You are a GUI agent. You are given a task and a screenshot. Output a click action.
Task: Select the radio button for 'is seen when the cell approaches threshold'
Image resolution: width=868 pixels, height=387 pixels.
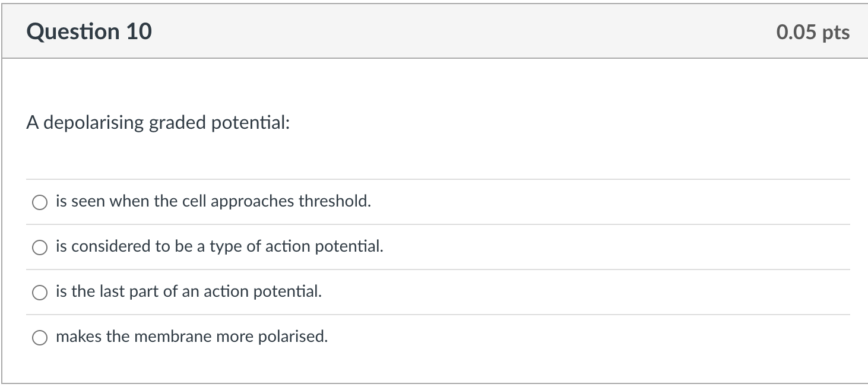click(40, 202)
